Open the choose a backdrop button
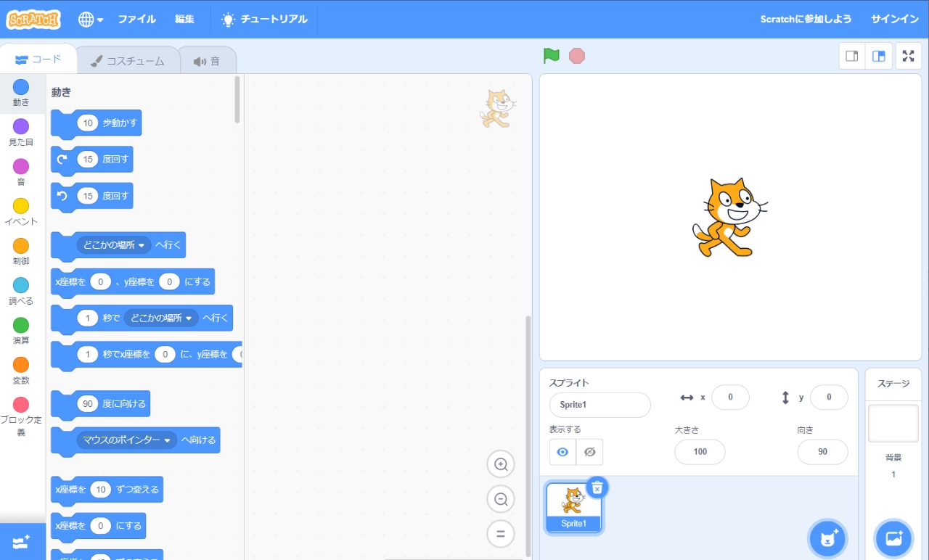929x560 pixels. coord(893,538)
